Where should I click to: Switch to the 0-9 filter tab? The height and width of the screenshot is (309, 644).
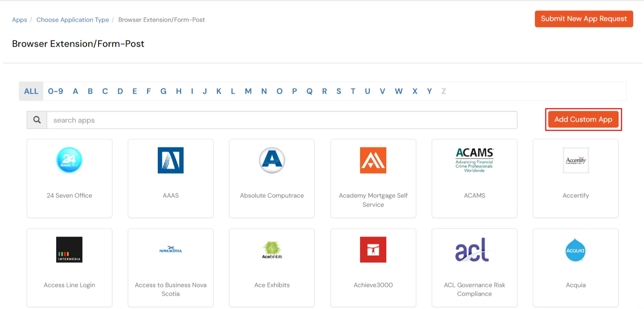click(55, 91)
